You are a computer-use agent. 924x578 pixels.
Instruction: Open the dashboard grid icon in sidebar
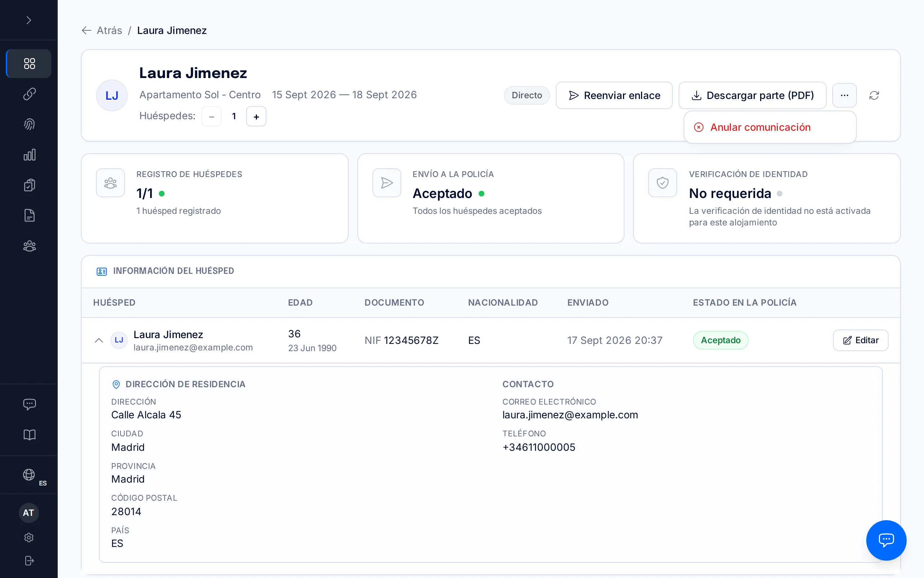point(29,64)
